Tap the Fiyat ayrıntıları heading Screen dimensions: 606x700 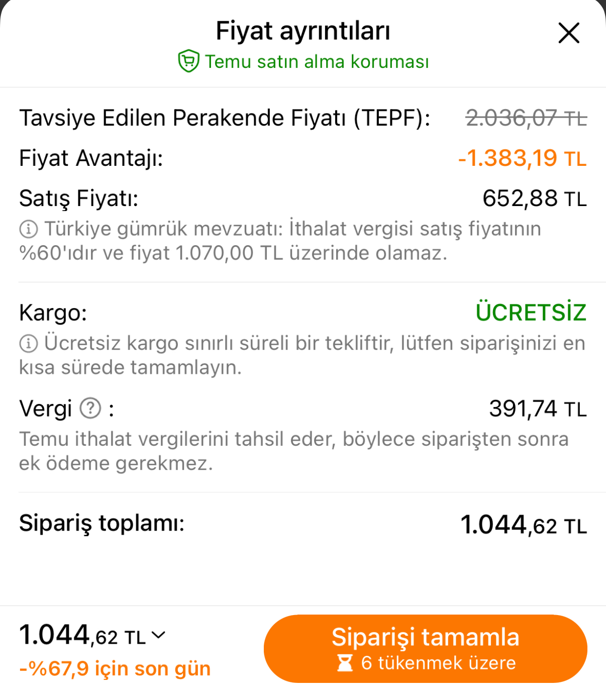click(302, 31)
